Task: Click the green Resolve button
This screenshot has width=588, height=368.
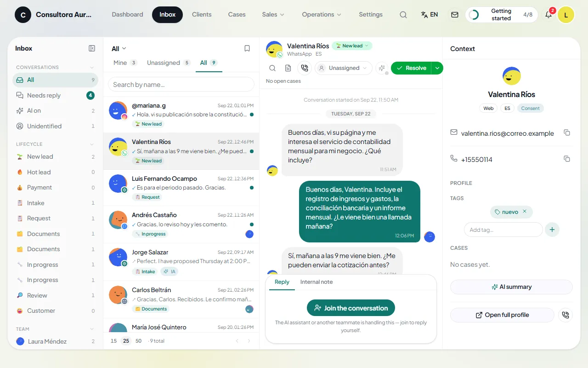Action: coord(411,68)
